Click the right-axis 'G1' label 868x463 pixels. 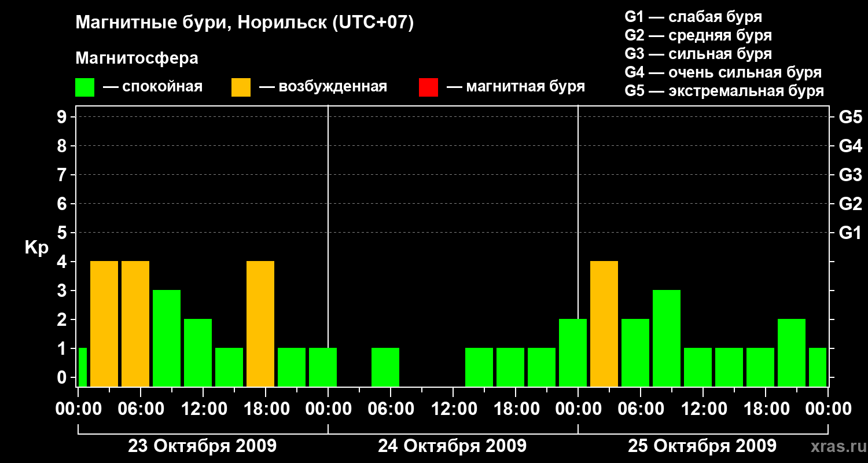pos(850,233)
